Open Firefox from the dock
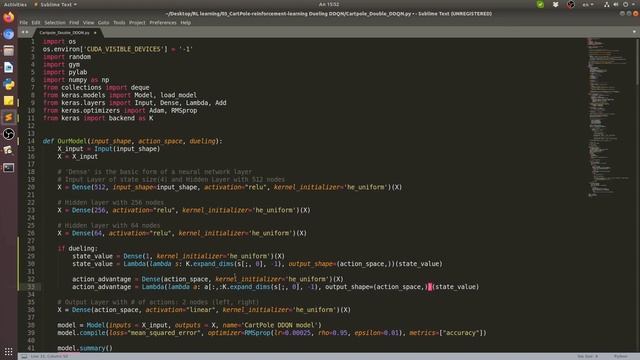This screenshot has height=360, width=640. 9,18
